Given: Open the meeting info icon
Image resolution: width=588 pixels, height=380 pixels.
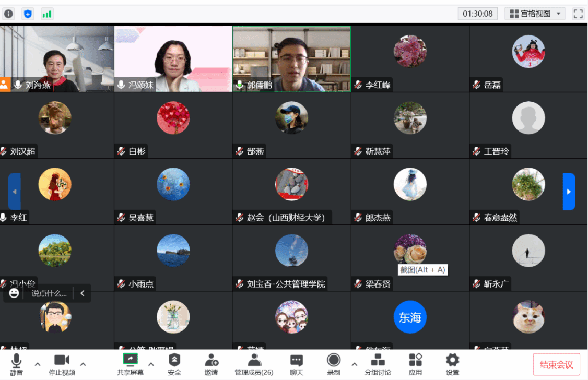Looking at the screenshot, I should coord(8,14).
